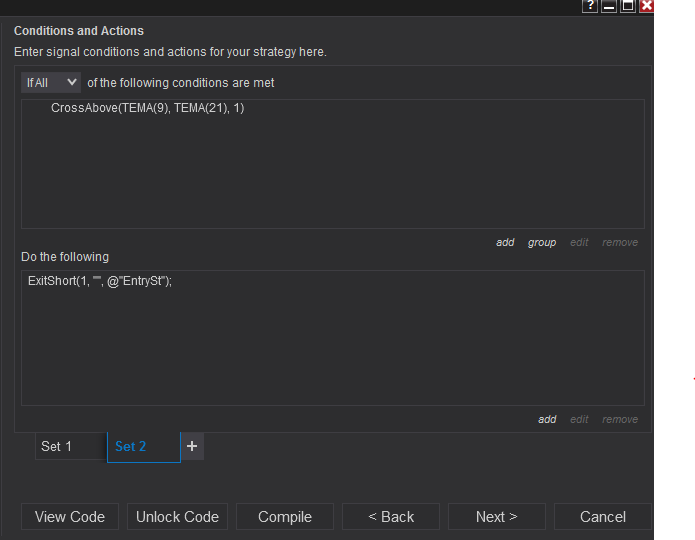Select the CrossAbove TEMA condition row
695x540 pixels.
(148, 108)
